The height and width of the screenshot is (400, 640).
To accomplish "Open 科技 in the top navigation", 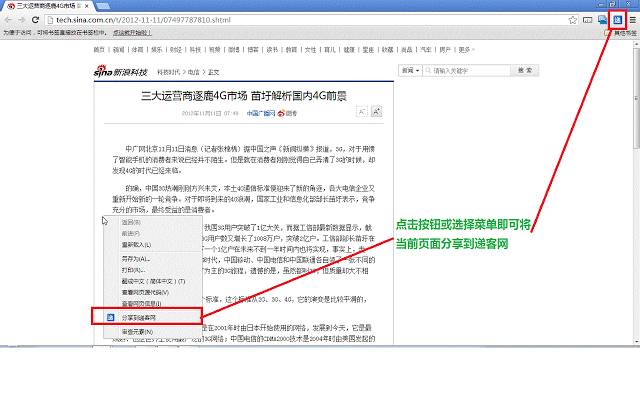I will click(x=195, y=50).
